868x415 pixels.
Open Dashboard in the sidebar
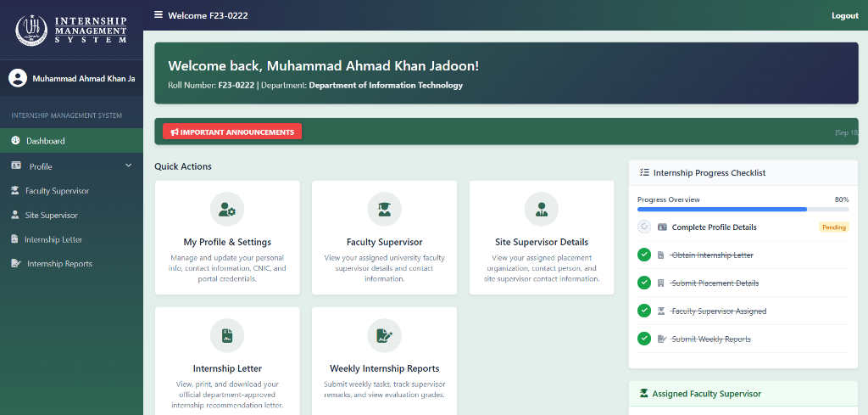(x=71, y=141)
